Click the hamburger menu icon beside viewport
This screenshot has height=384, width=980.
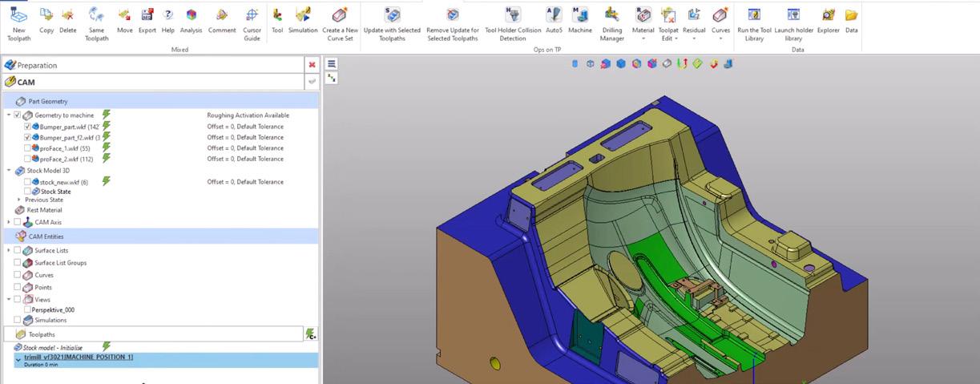[332, 64]
